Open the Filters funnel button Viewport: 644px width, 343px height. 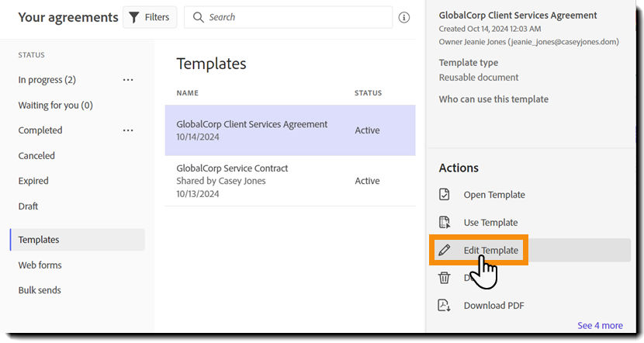coord(150,17)
